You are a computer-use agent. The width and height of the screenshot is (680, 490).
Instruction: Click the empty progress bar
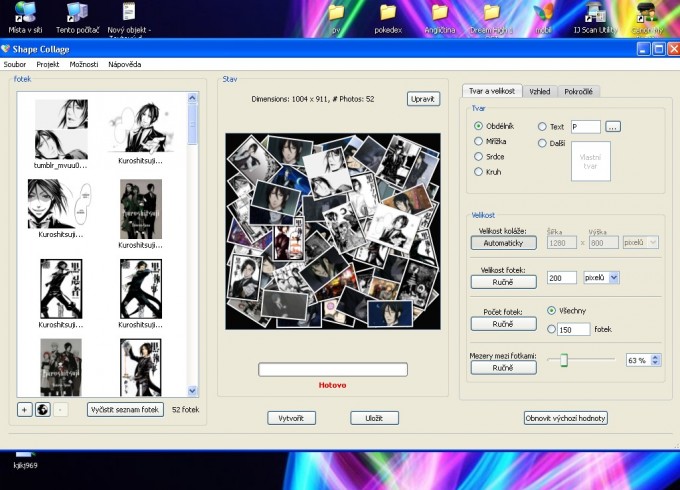333,369
